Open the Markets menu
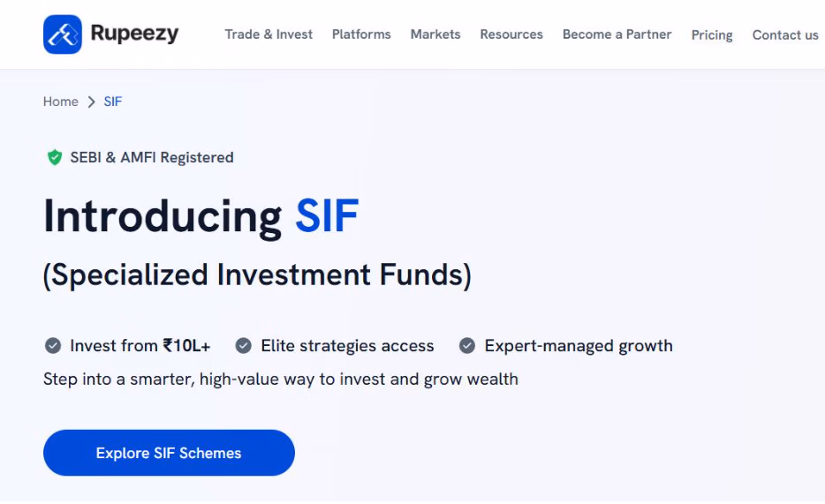The image size is (825, 504). [435, 34]
